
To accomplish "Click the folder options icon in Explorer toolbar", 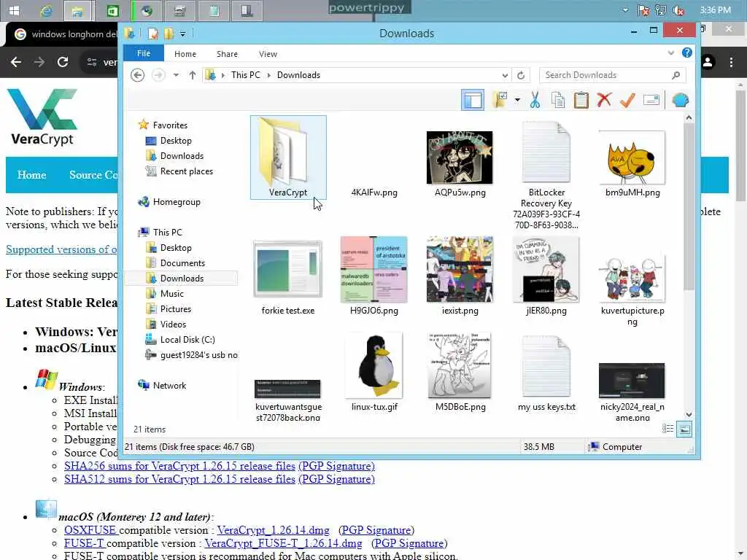I will [x=500, y=100].
